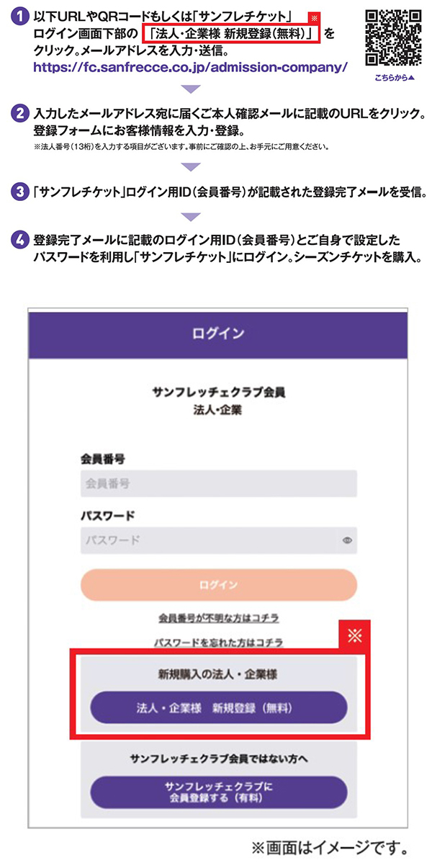Open パスワードを忘れた方はコチラ link
Screen dimensions: 432x868
coord(219,641)
